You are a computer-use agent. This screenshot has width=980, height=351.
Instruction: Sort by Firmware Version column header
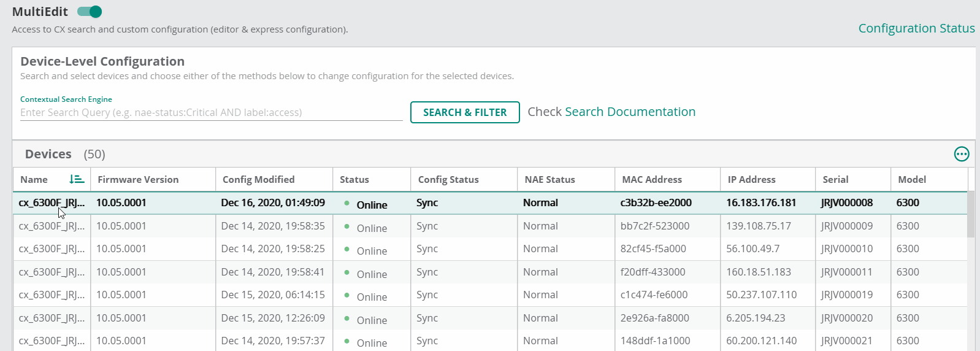[138, 180]
